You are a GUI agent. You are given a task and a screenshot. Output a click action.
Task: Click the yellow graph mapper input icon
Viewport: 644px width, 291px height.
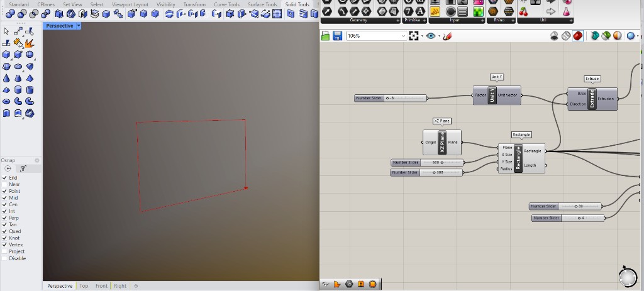coord(435,11)
